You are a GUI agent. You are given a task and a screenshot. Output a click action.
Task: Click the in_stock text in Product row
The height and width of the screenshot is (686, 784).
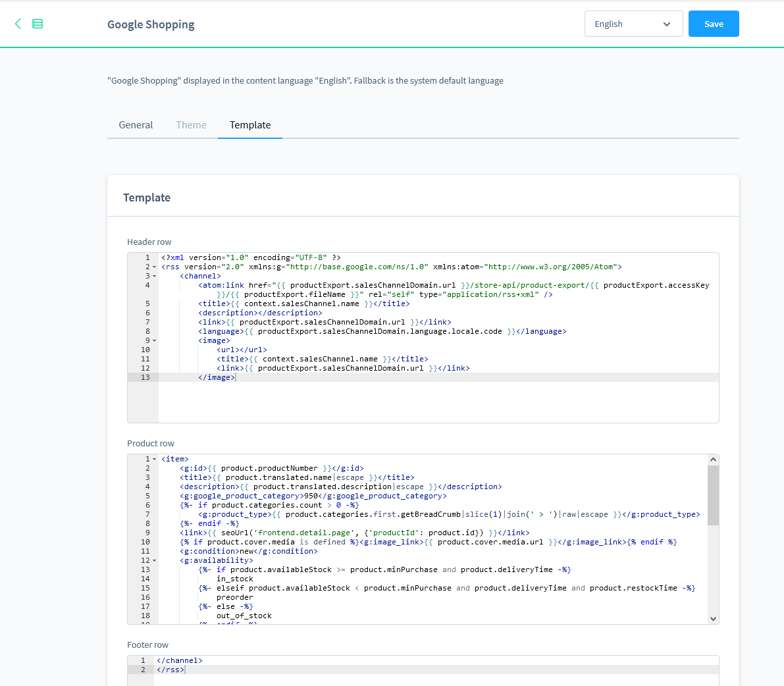[x=235, y=579]
